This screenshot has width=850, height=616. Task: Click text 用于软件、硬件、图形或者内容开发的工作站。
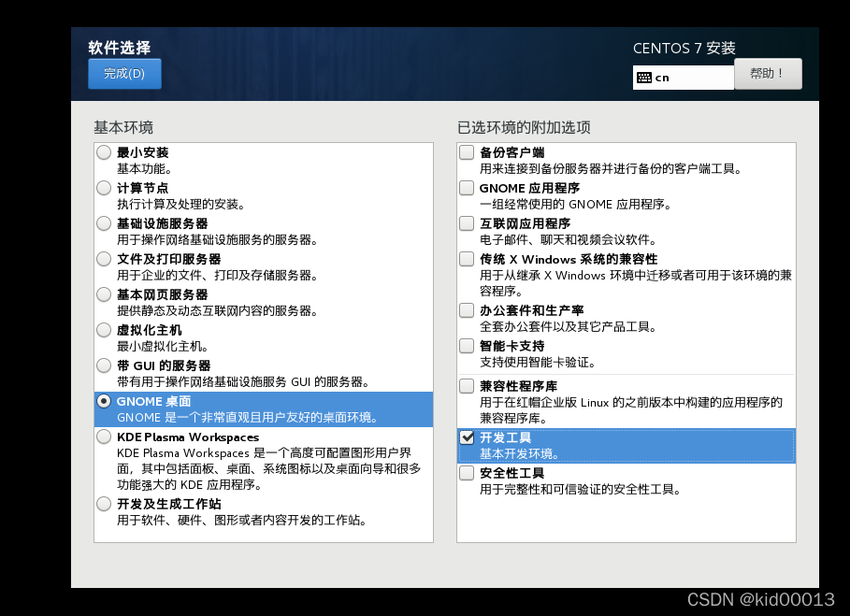coord(242,521)
